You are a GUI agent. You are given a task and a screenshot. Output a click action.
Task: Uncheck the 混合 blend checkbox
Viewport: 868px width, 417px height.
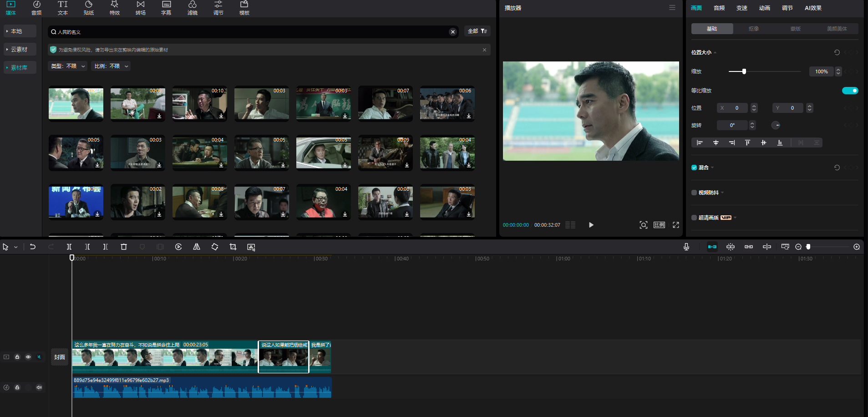[x=694, y=168]
